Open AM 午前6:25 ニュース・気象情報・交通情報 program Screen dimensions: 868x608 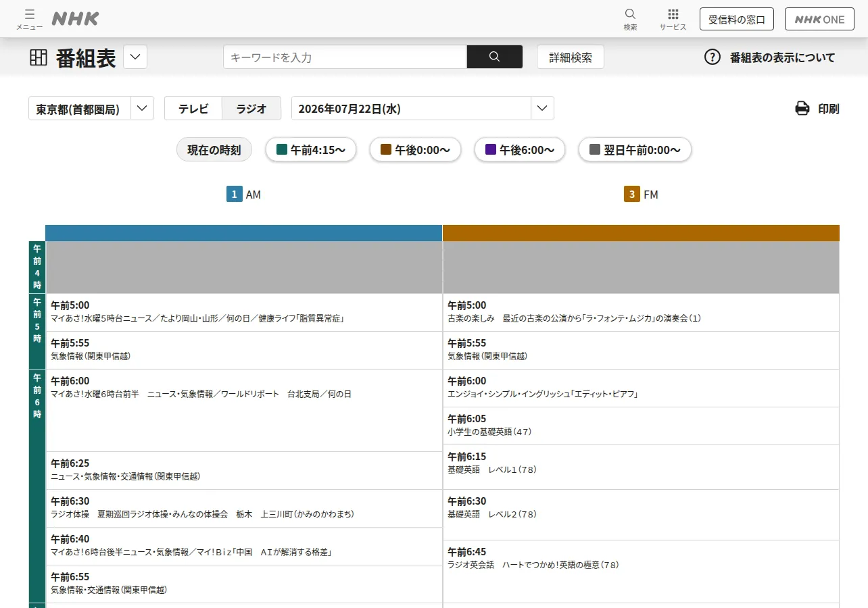pyautogui.click(x=243, y=470)
